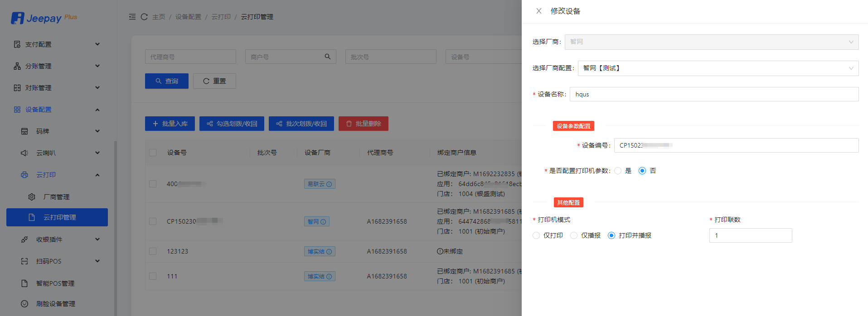
Task: Click info icon on 易联云 vendor tag
Action: point(329,184)
